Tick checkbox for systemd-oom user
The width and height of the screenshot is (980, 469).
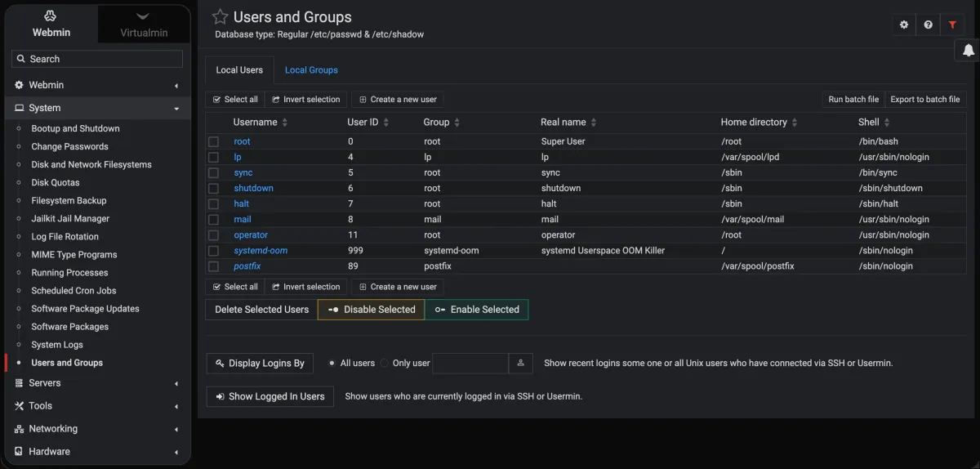click(213, 251)
